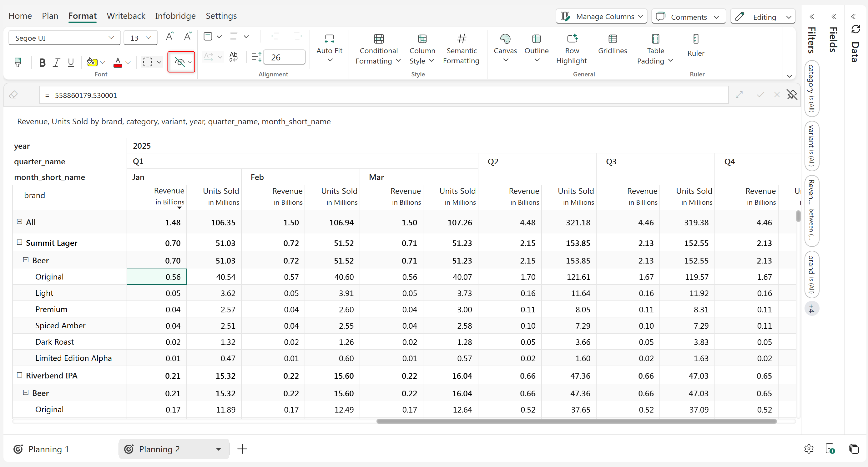Viewport: 868px width, 467px height.
Task: Click the increase font size icon
Action: [x=170, y=36]
